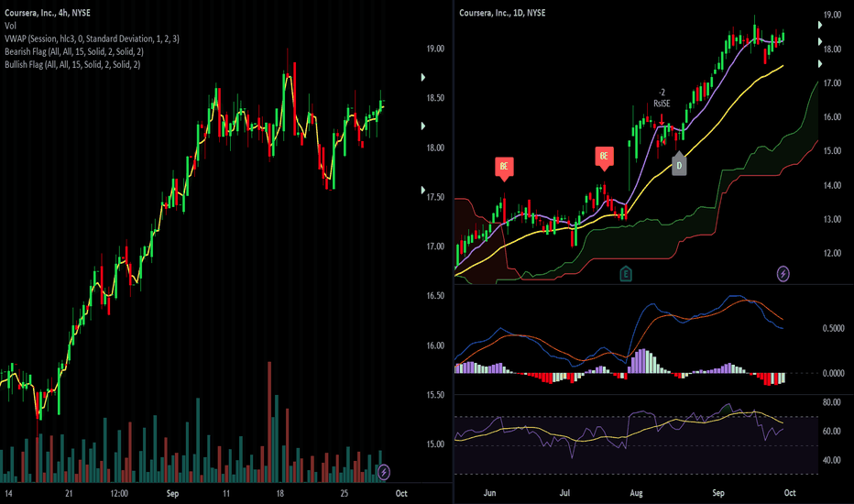854x504 pixels.
Task: Click the 'Coursera, Inc., 1D, NYSE' title
Action: tap(502, 13)
